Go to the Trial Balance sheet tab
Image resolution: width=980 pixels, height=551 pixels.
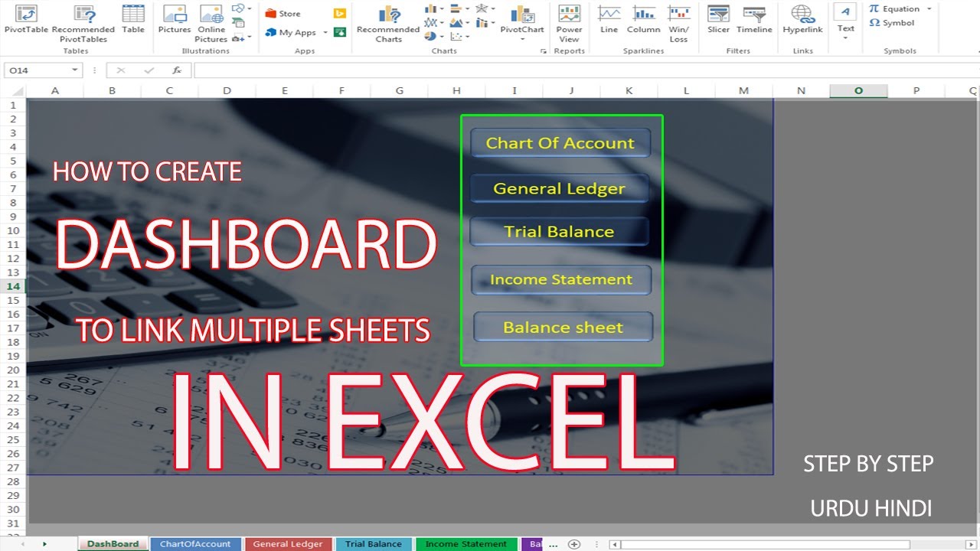point(373,544)
